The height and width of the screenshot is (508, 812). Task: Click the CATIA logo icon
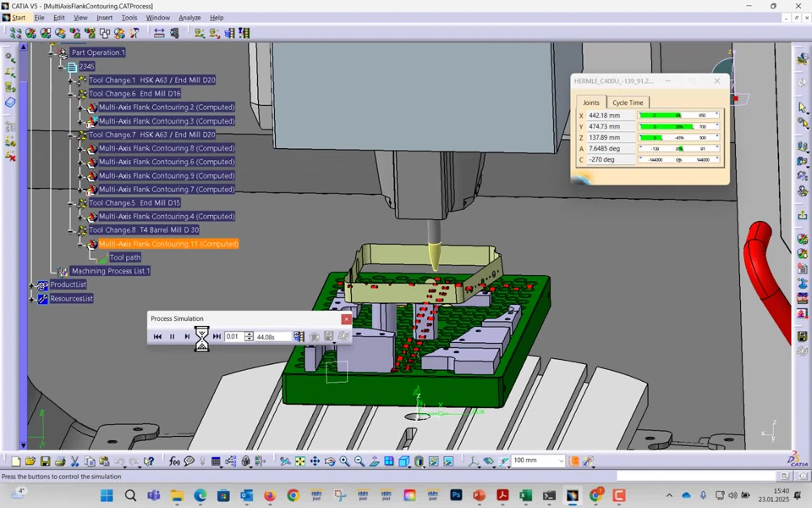click(798, 459)
